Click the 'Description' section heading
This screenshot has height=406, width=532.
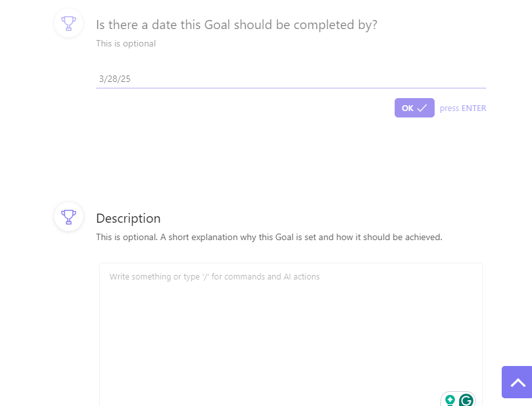point(128,218)
